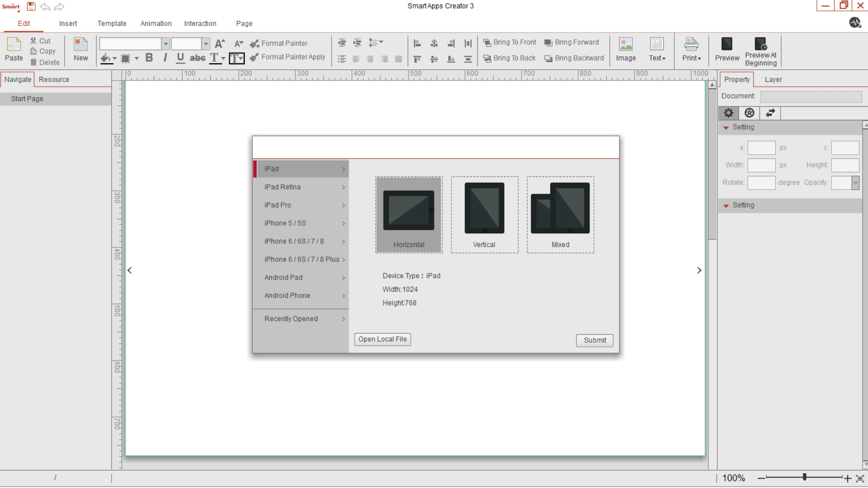
Task: Toggle underline formatting
Action: point(180,58)
